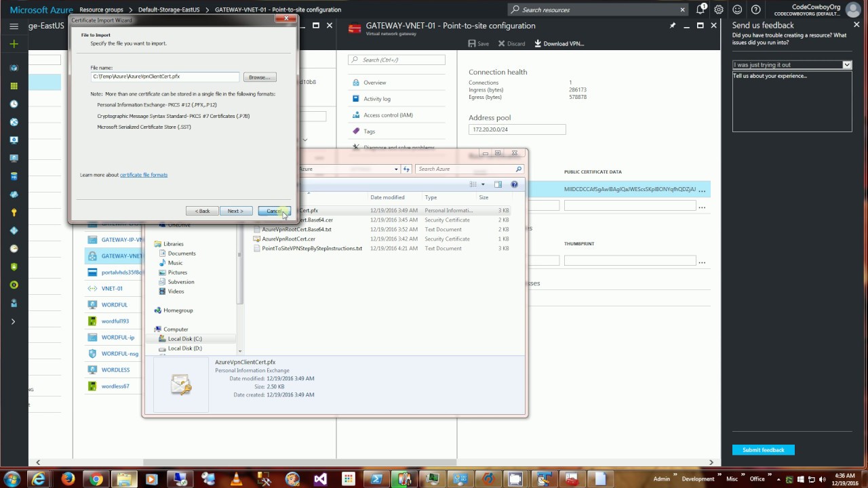Viewport: 868px width, 488px height.
Task: Click Submit feedback button
Action: tap(763, 450)
